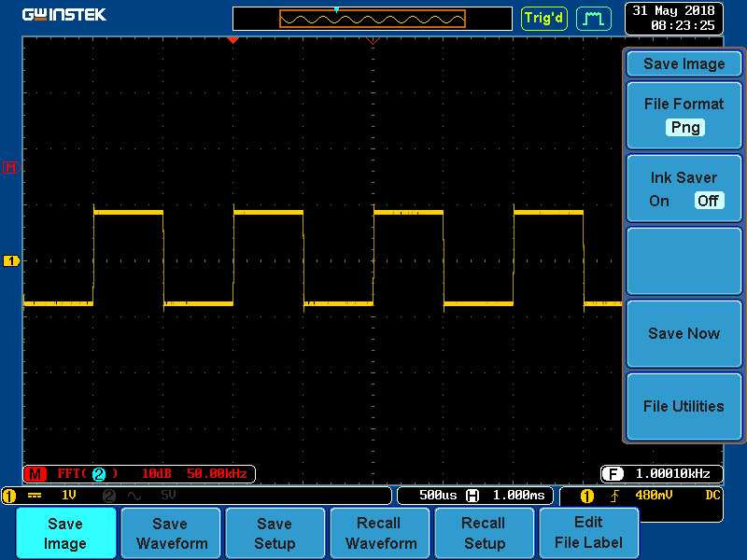Screen dimensions: 747x560
Task: Change File Format Png setting
Action: [x=684, y=116]
